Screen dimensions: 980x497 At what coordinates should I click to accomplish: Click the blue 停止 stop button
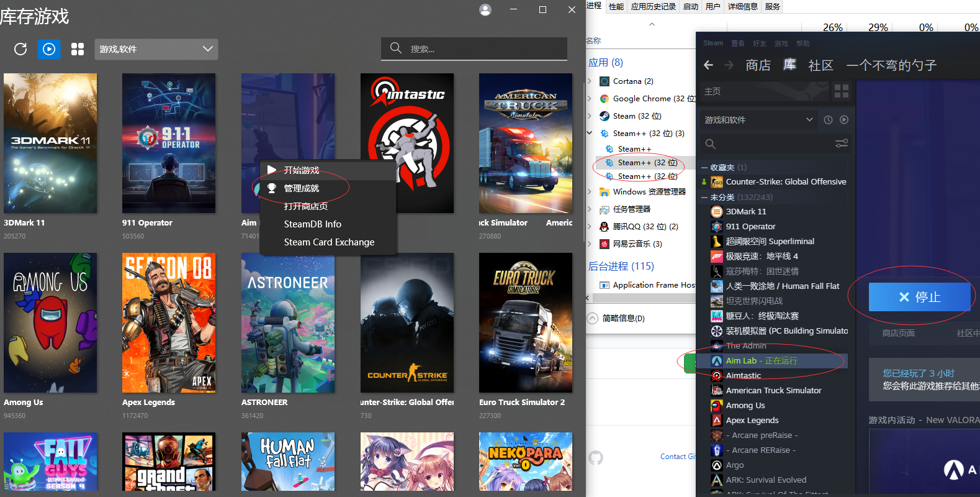coord(920,297)
